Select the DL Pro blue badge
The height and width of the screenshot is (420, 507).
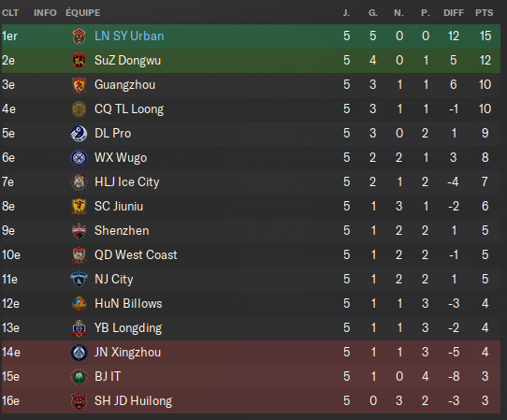79,133
